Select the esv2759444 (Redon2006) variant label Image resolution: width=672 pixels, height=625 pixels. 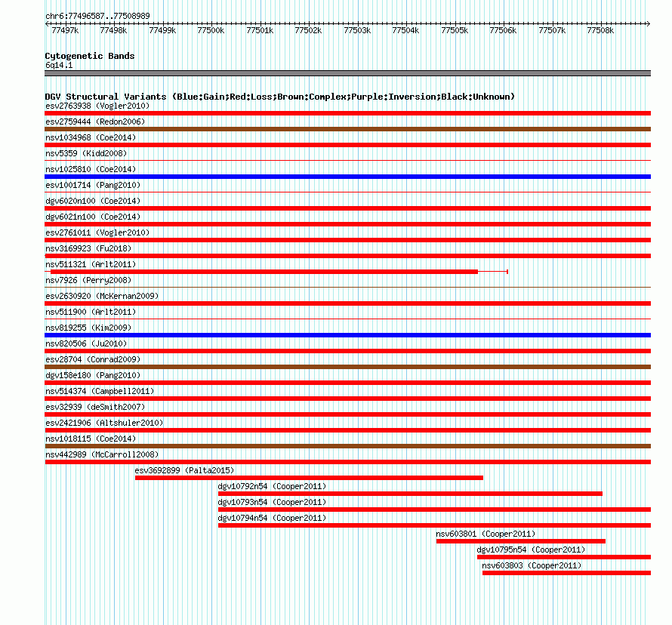(x=95, y=122)
